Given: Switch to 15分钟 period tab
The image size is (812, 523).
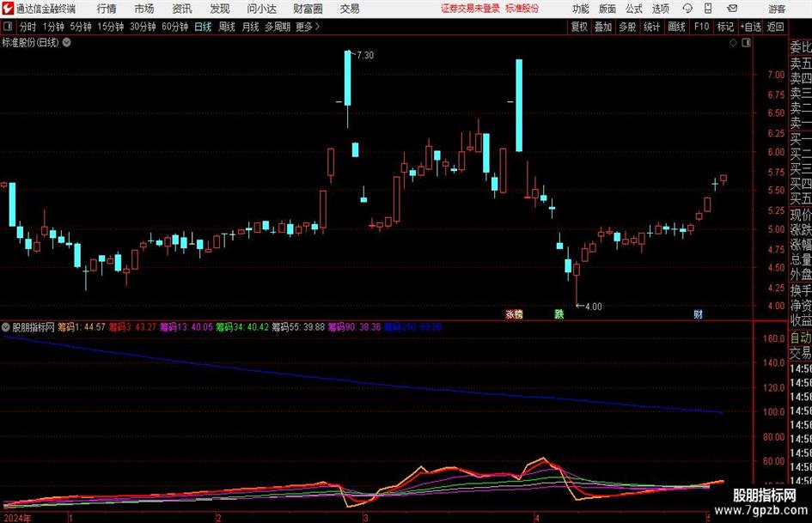Looking at the screenshot, I should [111, 27].
